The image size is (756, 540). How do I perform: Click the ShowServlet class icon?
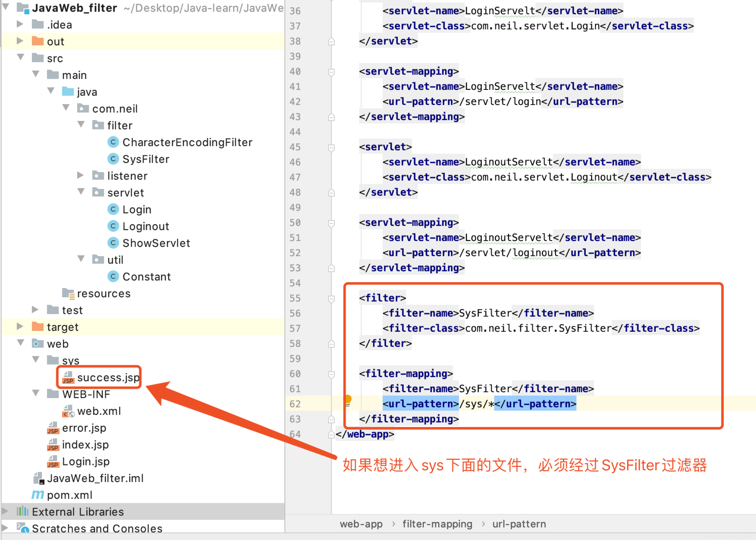tap(113, 243)
